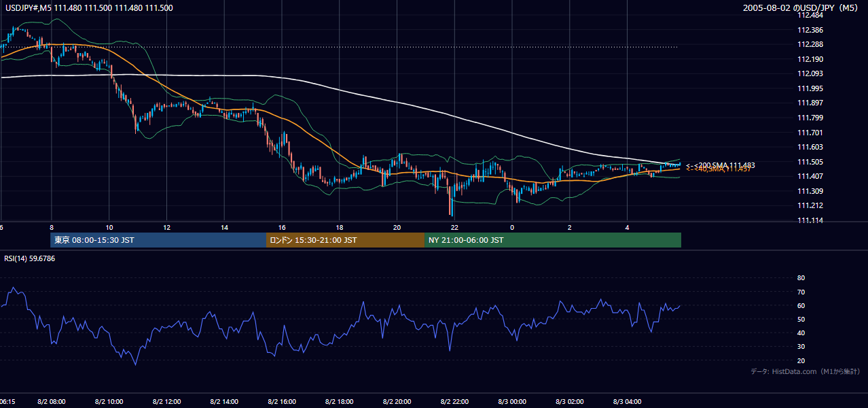Click the 8/2 10:00 time axis label
The height and width of the screenshot is (408, 868).
point(109,402)
